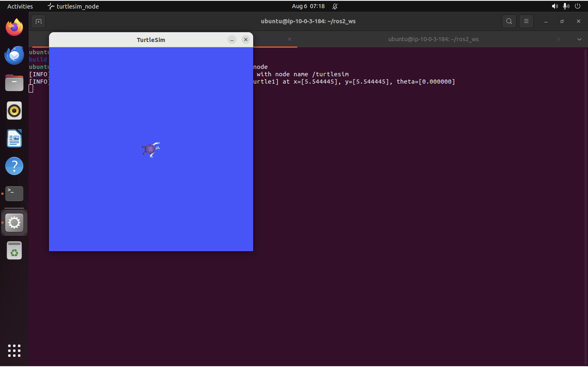The image size is (588, 367).
Task: Launch the Terminal from the dock
Action: 14,193
